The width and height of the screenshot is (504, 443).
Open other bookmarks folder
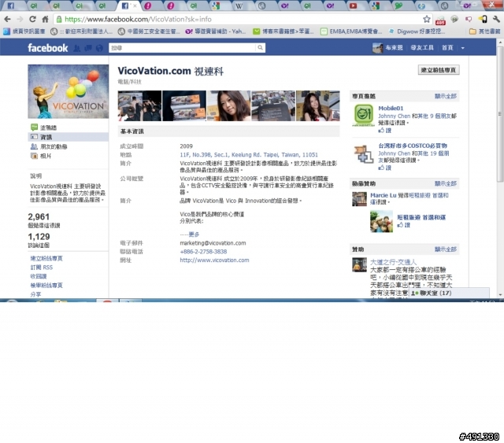click(485, 31)
